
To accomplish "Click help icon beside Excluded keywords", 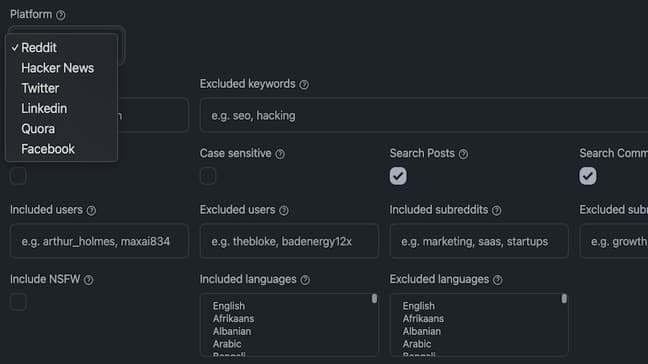I will (304, 85).
